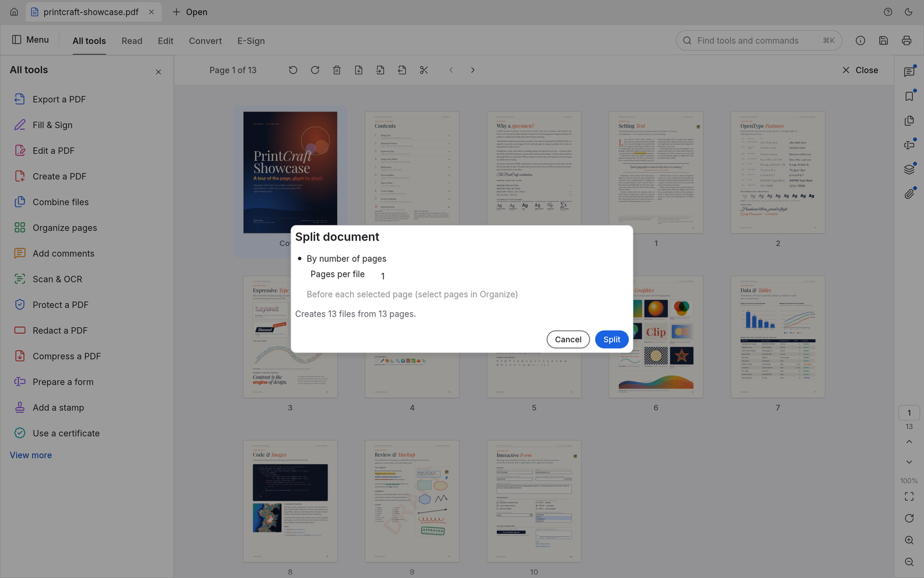
Task: Click save icon in top bar
Action: [883, 40]
